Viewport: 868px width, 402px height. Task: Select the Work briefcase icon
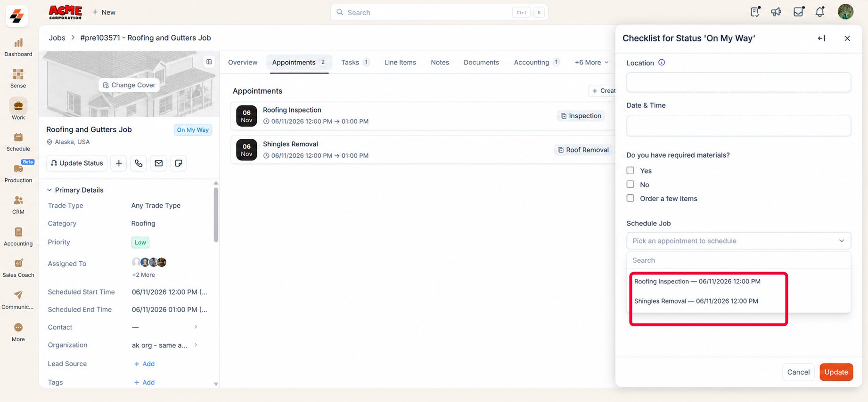pyautogui.click(x=18, y=106)
